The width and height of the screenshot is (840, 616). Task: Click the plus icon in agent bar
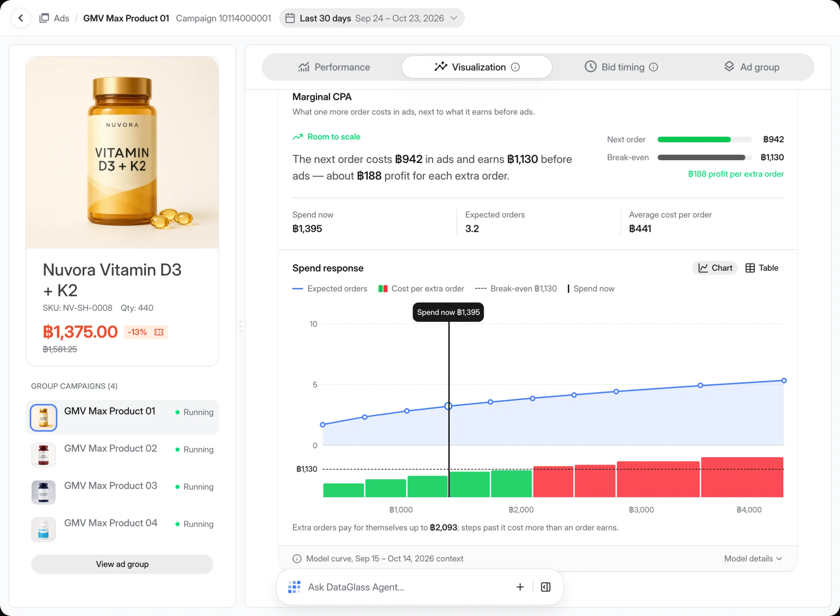(520, 587)
